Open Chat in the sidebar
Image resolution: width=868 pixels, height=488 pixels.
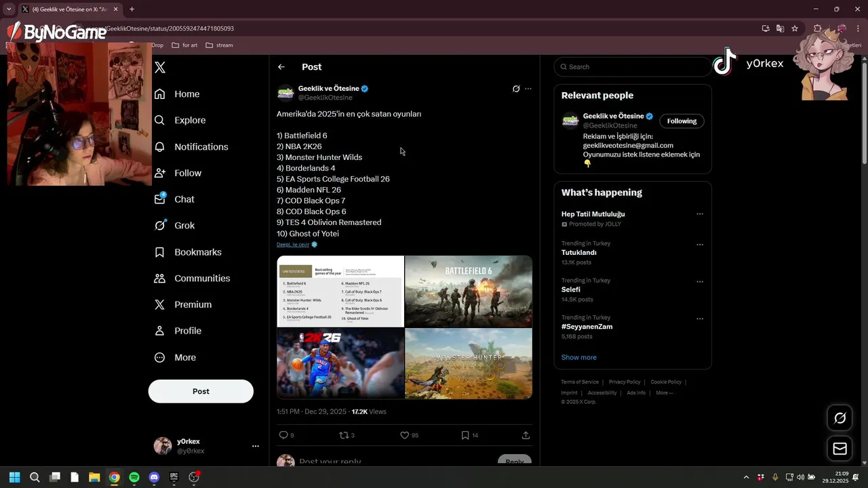click(175, 199)
